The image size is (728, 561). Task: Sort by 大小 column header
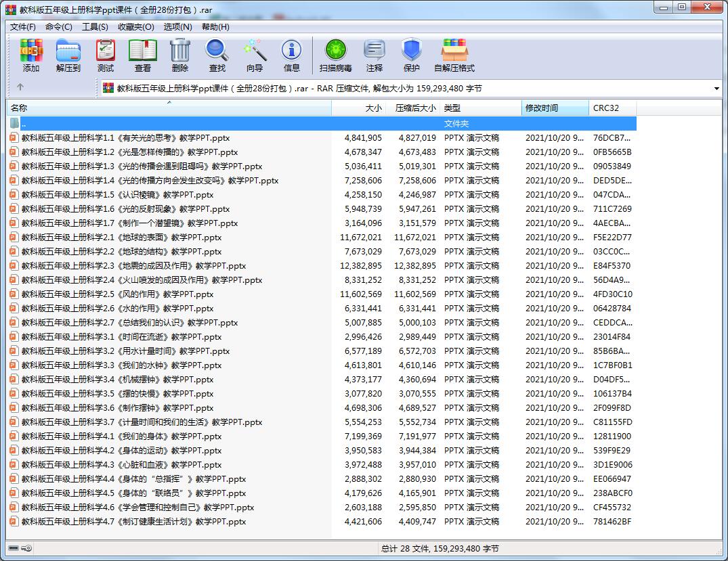tap(359, 108)
